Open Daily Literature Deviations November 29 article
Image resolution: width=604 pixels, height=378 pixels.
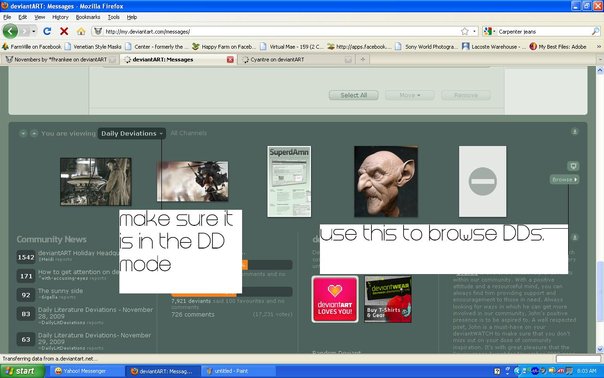point(95,338)
